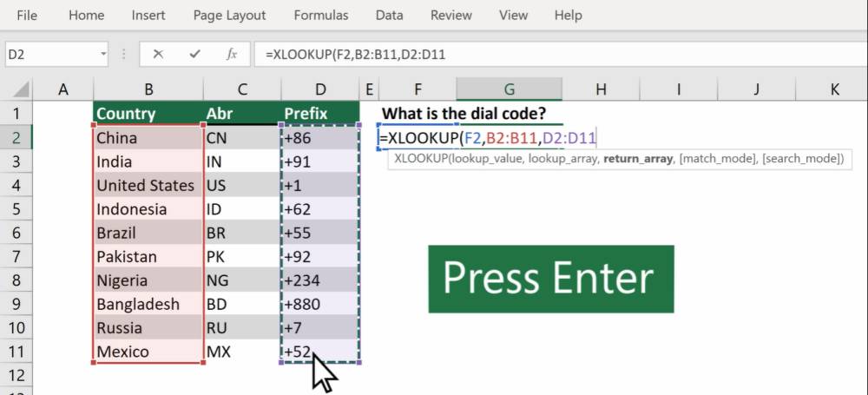Click the NG abbreviation cell
This screenshot has width=868, height=395.
click(242, 280)
